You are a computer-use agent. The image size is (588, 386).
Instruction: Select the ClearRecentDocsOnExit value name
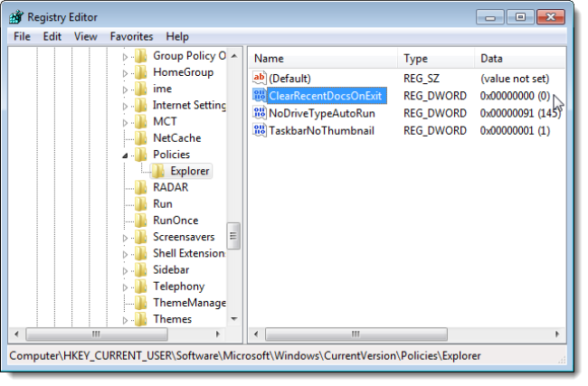[x=325, y=96]
